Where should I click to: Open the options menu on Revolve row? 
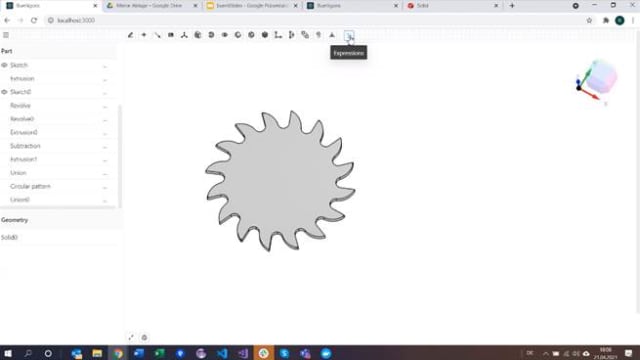point(105,106)
